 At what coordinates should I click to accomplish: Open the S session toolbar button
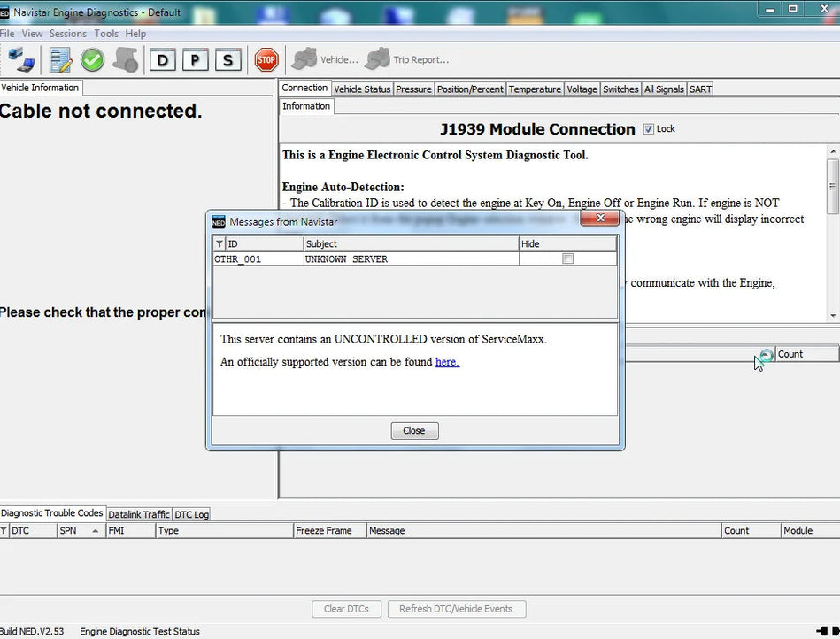[228, 60]
